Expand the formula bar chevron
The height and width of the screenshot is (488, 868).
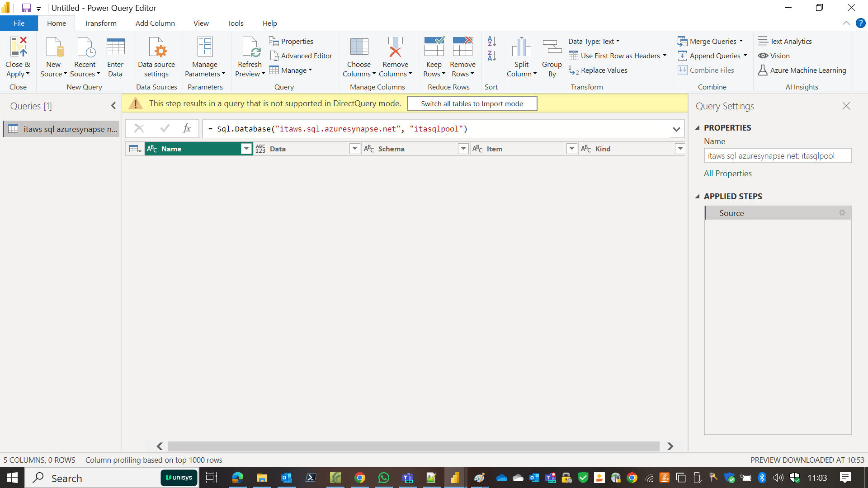click(x=676, y=129)
